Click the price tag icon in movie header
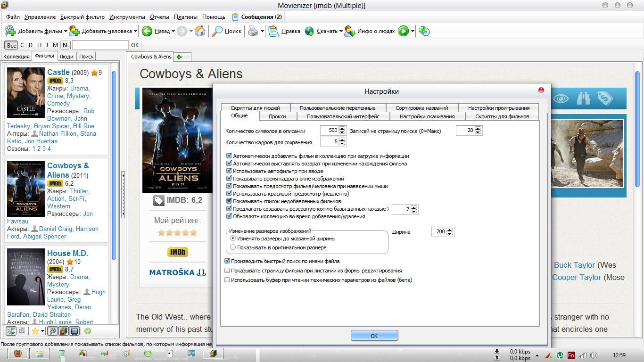 605,98
